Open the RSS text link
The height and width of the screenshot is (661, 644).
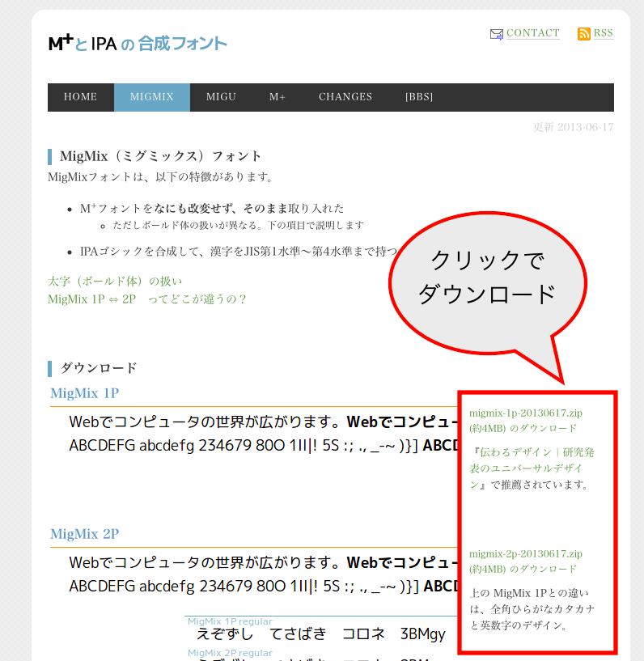coord(603,33)
